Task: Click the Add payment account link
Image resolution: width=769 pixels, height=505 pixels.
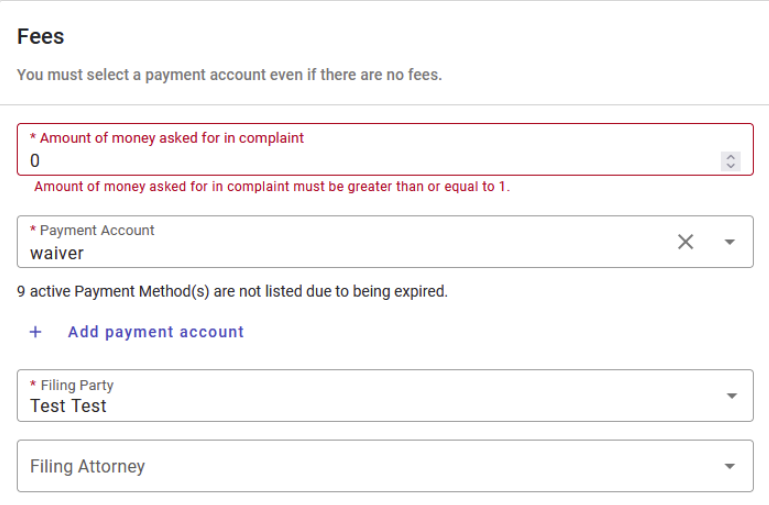Action: 155,332
